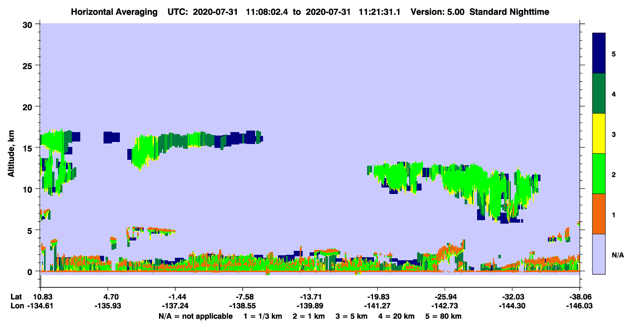Click the dark blue colorbar segment labeled 5
This screenshot has height=330, width=644.
click(599, 53)
